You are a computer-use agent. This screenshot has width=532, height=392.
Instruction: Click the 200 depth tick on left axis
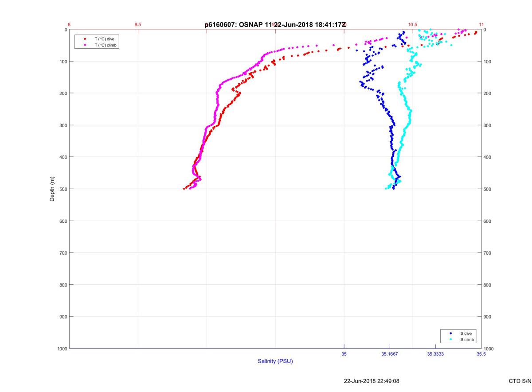click(x=63, y=93)
